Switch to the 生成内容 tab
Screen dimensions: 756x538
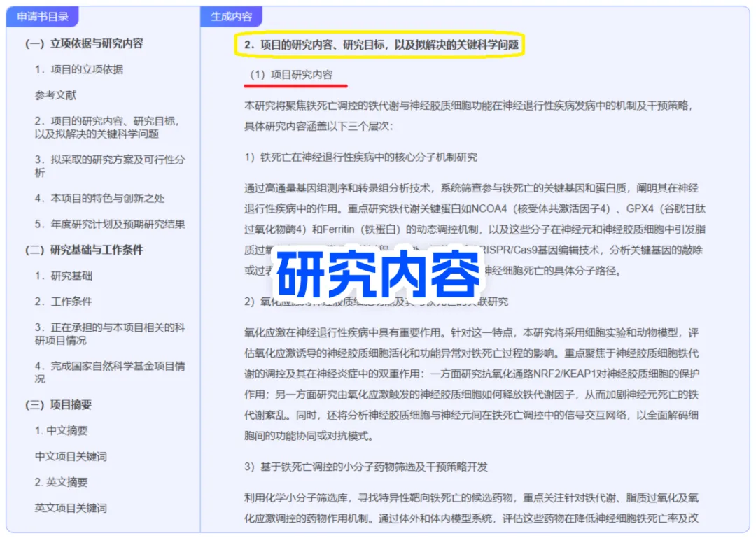click(x=232, y=16)
